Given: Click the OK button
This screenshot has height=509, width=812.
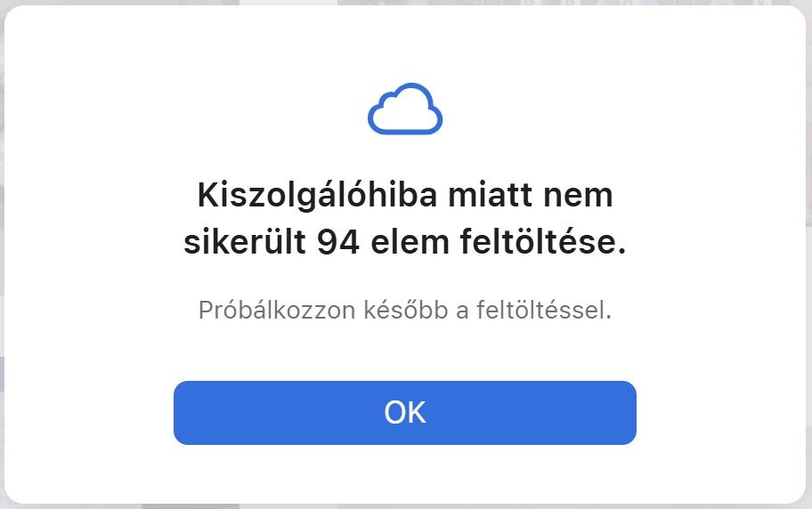Looking at the screenshot, I should [405, 413].
